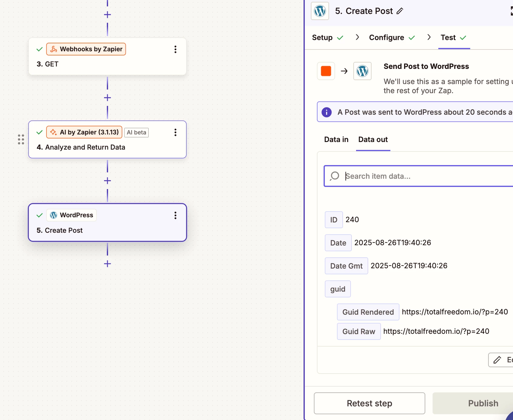Select the 5. Create Post step card
The image size is (513, 420).
(x=107, y=222)
